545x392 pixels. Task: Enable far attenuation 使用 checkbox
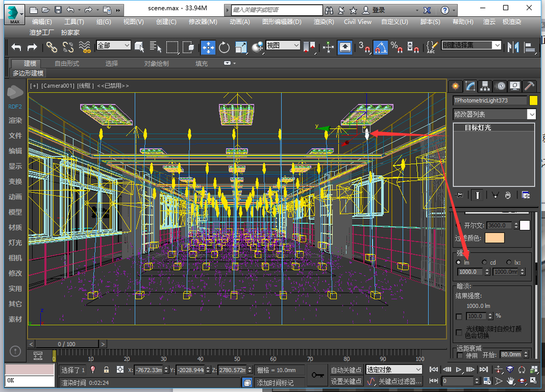460,356
